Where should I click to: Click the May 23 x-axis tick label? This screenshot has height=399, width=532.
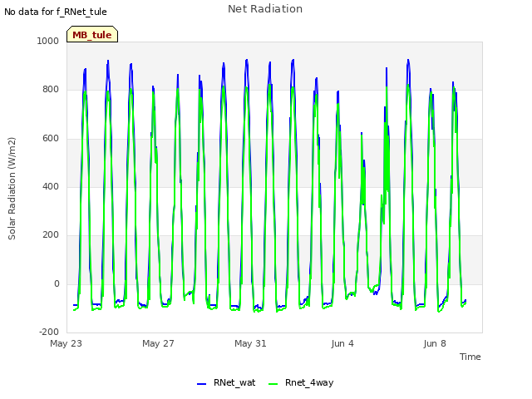66,343
